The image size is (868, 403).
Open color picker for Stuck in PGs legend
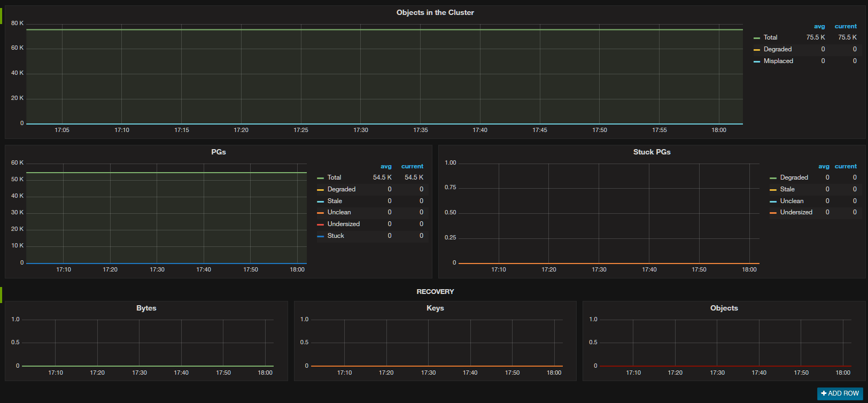321,236
